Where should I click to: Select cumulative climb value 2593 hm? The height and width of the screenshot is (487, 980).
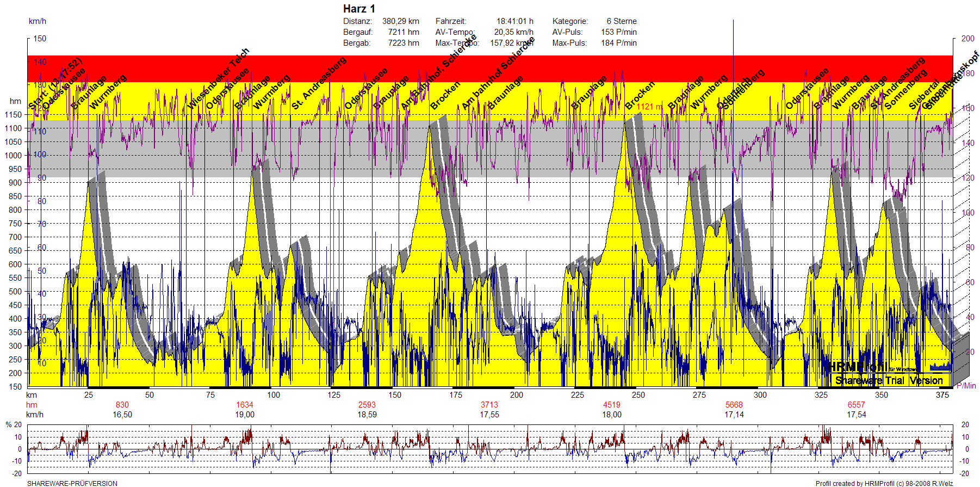click(367, 405)
